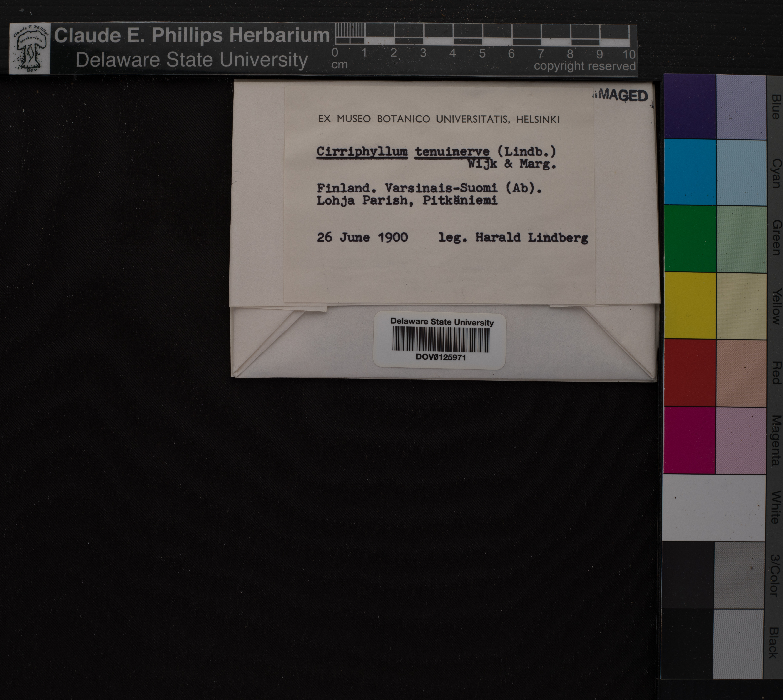The image size is (783, 700).
Task: Click the dark green color swatch
Action: [x=690, y=238]
